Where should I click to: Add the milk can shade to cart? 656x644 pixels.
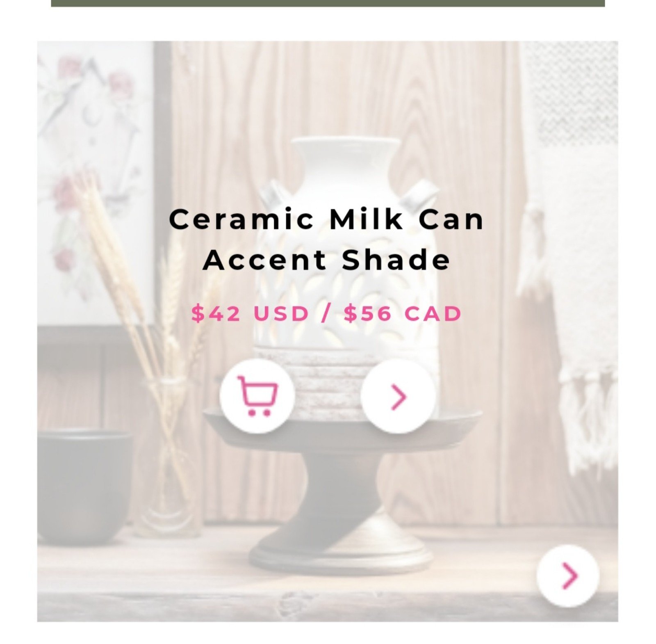(257, 396)
